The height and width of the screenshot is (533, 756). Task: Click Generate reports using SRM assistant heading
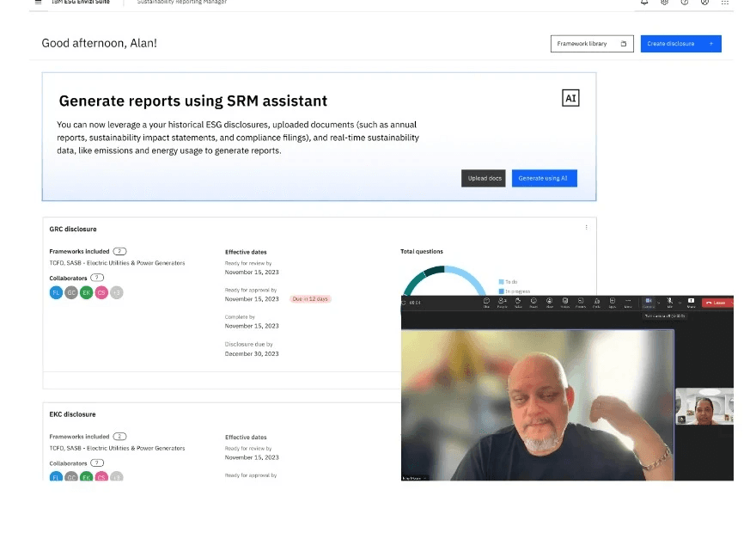(x=192, y=101)
